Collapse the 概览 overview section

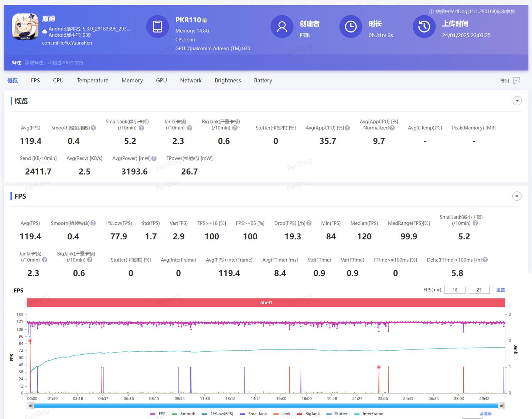click(x=517, y=101)
